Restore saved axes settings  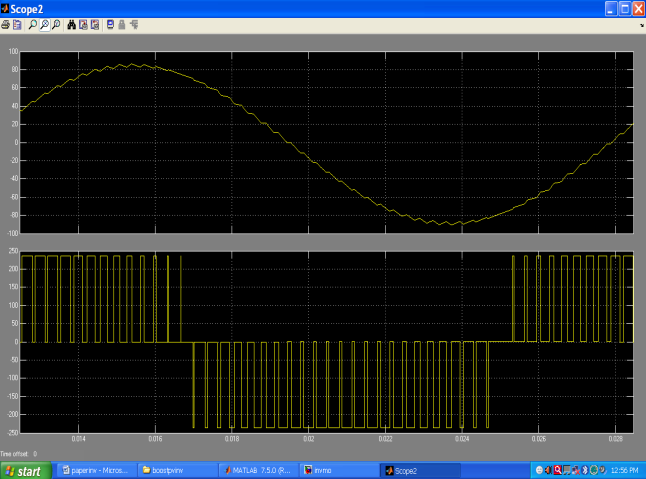click(94, 24)
